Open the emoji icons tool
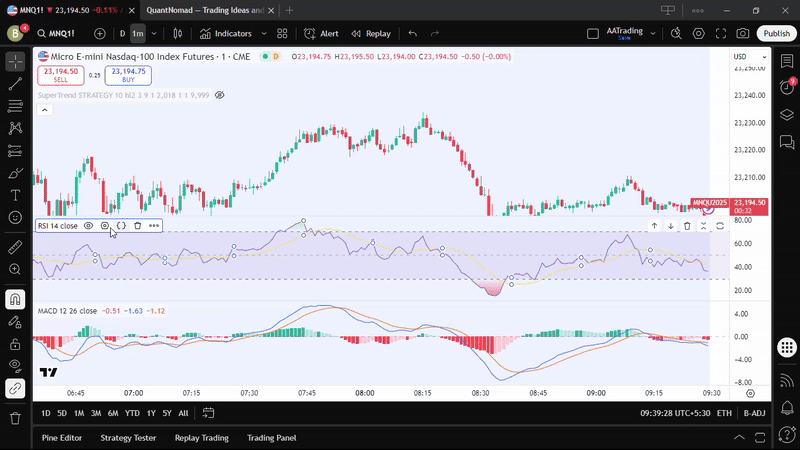The width and height of the screenshot is (800, 450). pos(15,217)
